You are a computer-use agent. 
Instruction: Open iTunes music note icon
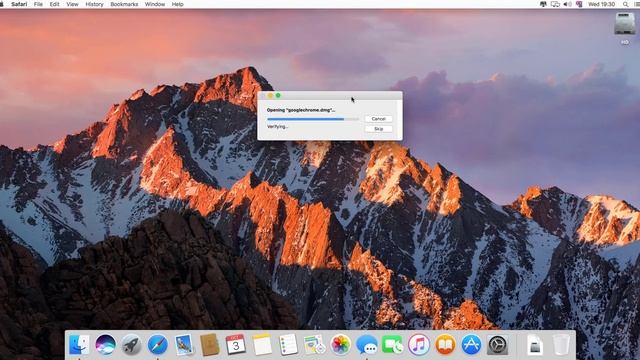tap(419, 344)
